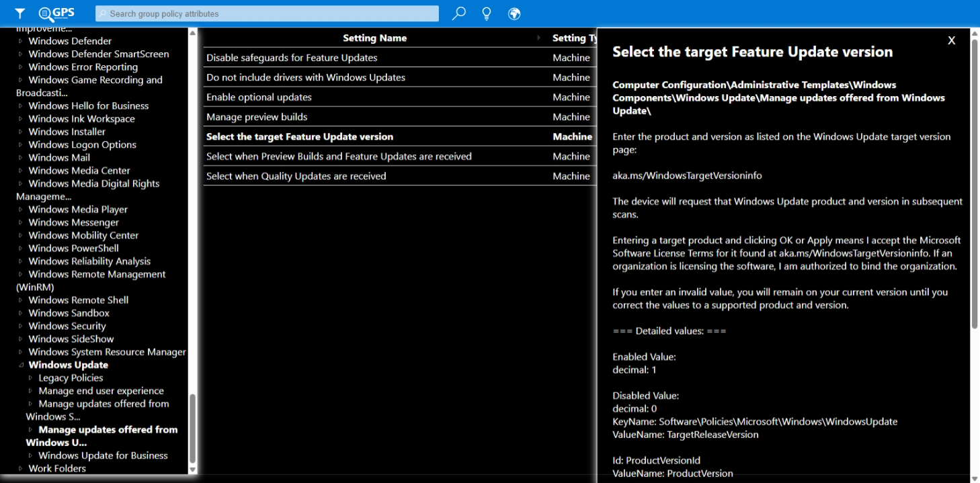Open Select when Preview Builds and Feature Updates row
This screenshot has width=980, height=483.
(x=400, y=156)
